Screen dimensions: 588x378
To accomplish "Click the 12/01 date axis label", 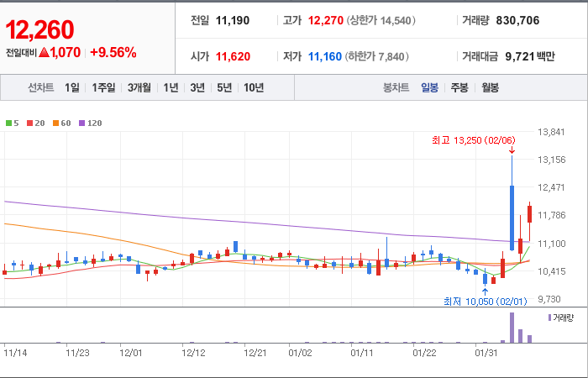I will [131, 354].
